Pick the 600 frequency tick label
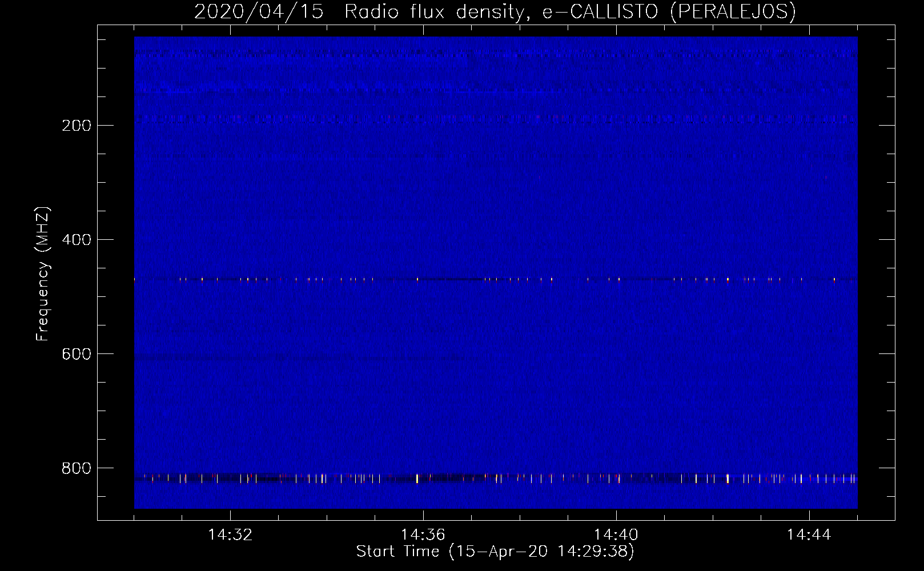The height and width of the screenshot is (571, 924). (77, 353)
